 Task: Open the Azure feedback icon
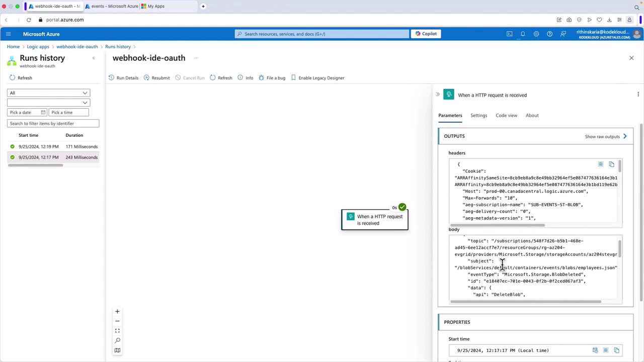[x=563, y=34]
